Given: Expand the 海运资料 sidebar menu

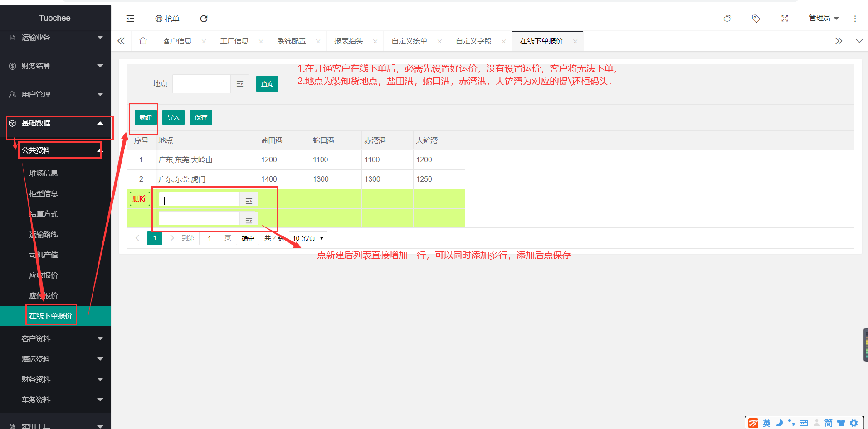Looking at the screenshot, I should tap(55, 359).
